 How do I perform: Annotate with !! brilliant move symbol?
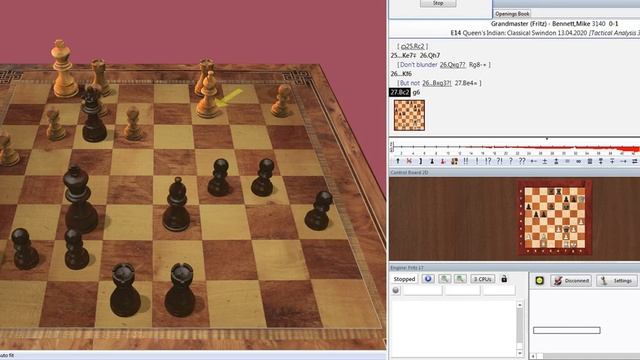coord(466,161)
